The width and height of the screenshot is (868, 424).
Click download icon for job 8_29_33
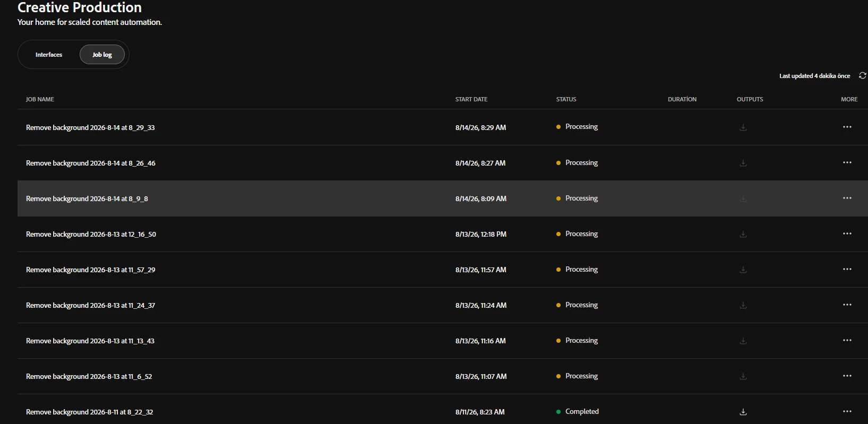pyautogui.click(x=743, y=127)
